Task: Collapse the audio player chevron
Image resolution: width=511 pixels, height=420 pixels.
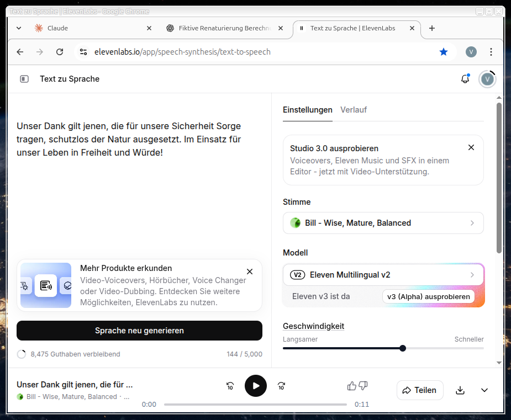Action: [x=484, y=390]
